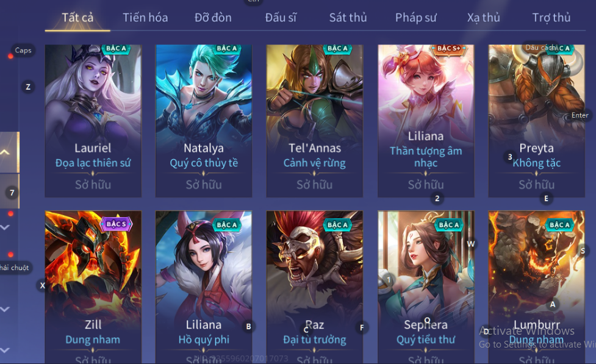
Task: Select the Lauriel Đọa lạc thiên sứ skin
Action: pos(93,121)
